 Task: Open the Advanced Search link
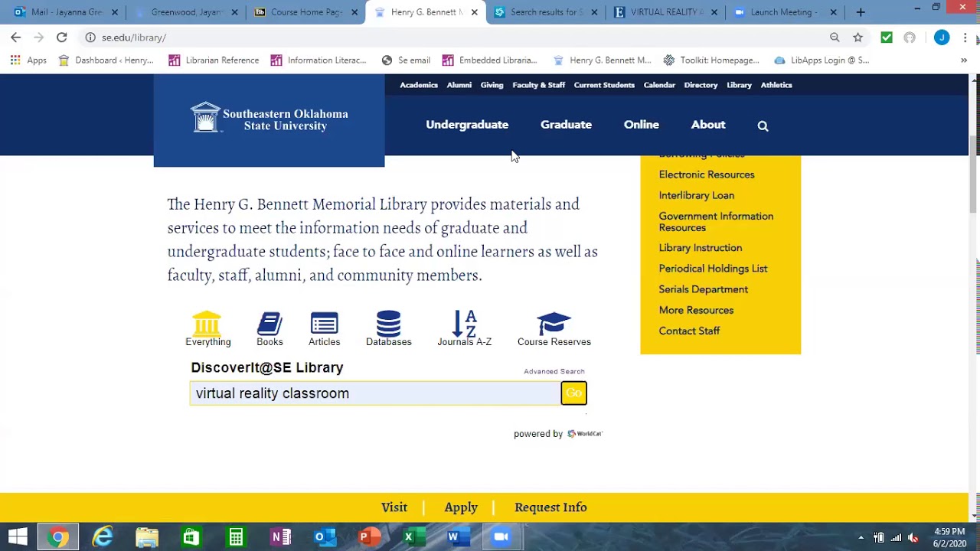(x=554, y=371)
